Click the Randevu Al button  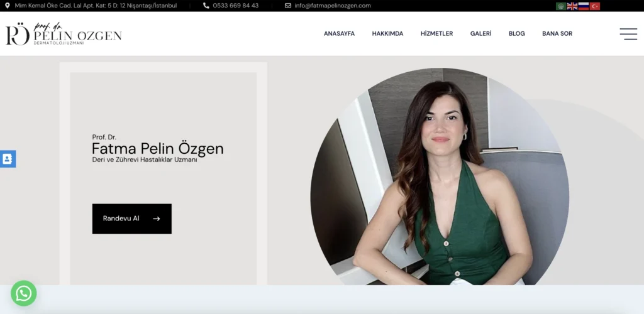point(132,219)
